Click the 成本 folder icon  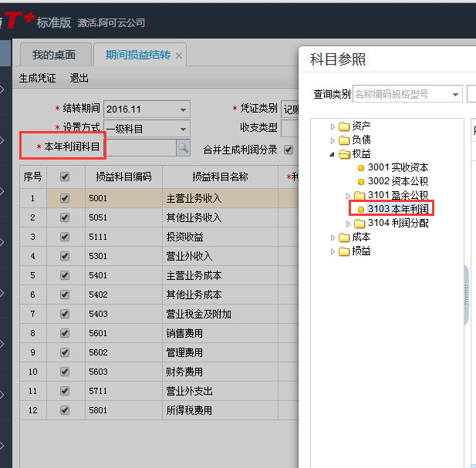pos(343,237)
